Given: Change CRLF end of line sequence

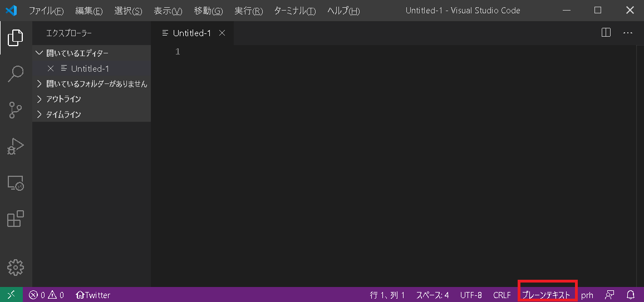Looking at the screenshot, I should 502,295.
